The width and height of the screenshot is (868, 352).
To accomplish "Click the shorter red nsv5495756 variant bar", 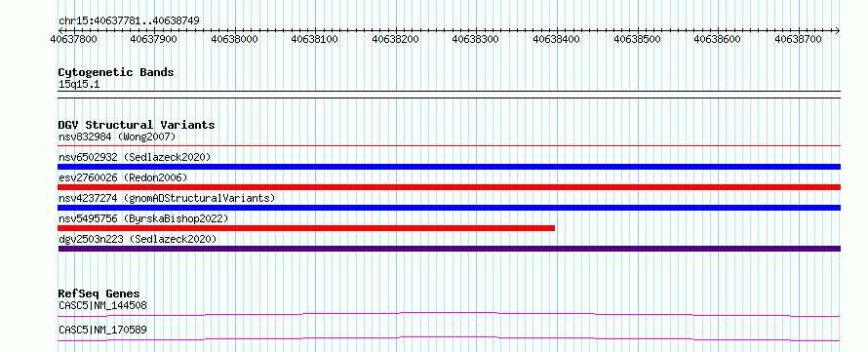I will [306, 228].
